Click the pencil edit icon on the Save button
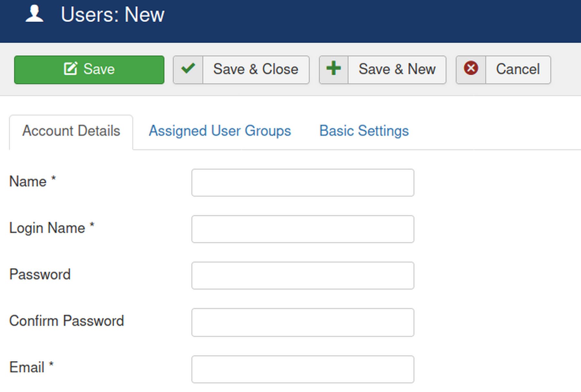The width and height of the screenshot is (581, 392). (70, 69)
